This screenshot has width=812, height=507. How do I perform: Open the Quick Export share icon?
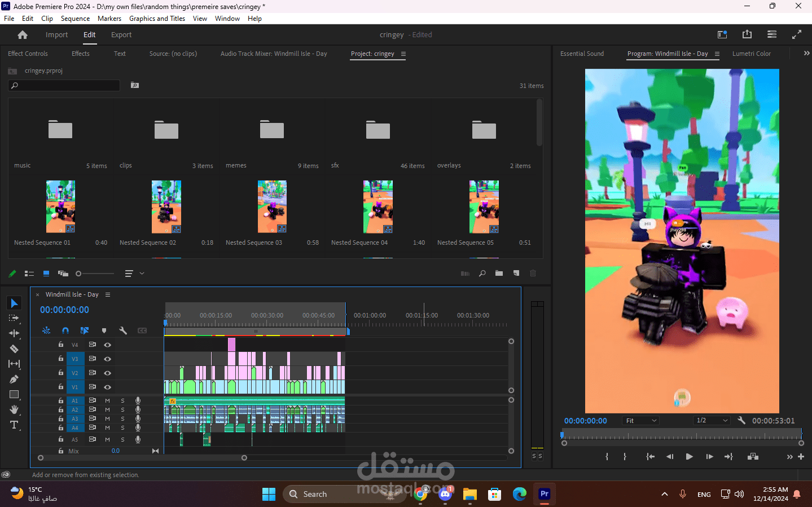[747, 34]
